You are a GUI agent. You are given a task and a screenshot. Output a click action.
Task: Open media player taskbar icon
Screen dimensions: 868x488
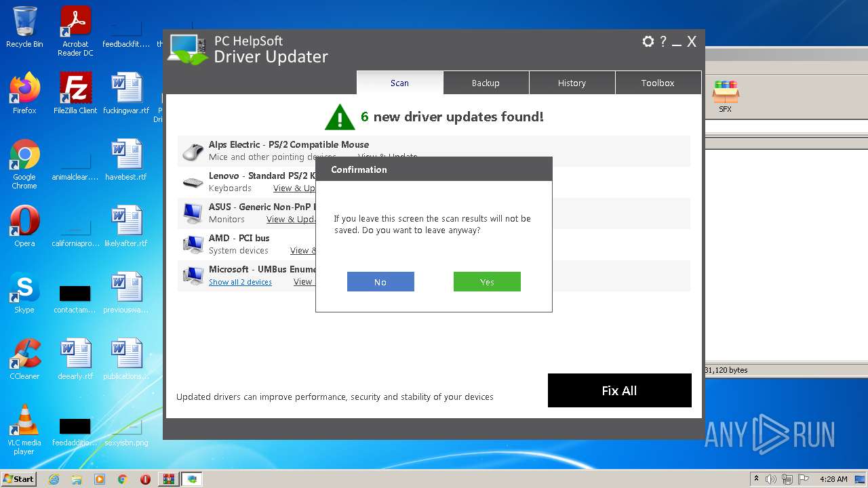pos(100,479)
